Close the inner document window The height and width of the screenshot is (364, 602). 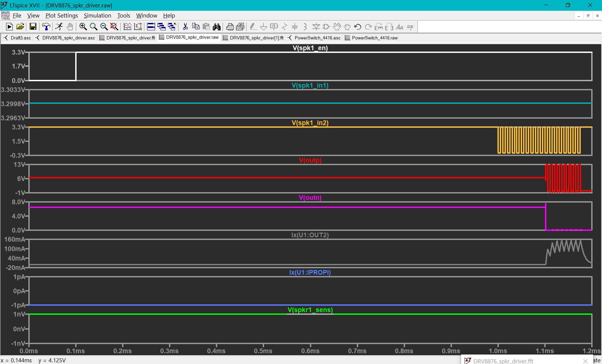pos(597,16)
